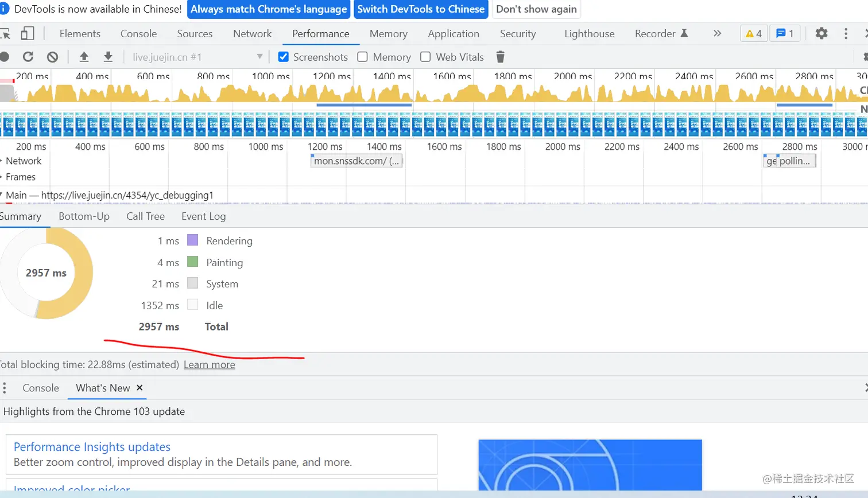The width and height of the screenshot is (868, 498).
Task: Click the Total blocking time text
Action: 89,364
